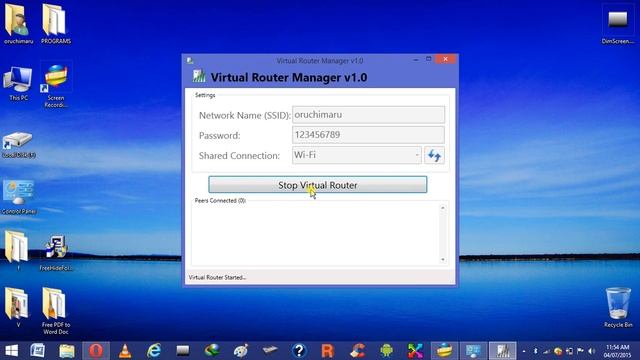
Task: Click the 'Shared Connection:' label
Action: pos(239,156)
